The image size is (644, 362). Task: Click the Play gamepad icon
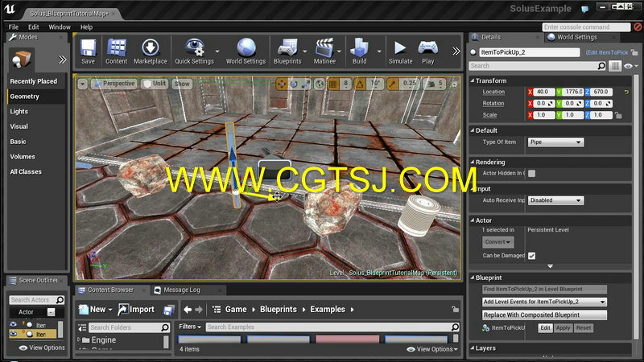(x=427, y=51)
